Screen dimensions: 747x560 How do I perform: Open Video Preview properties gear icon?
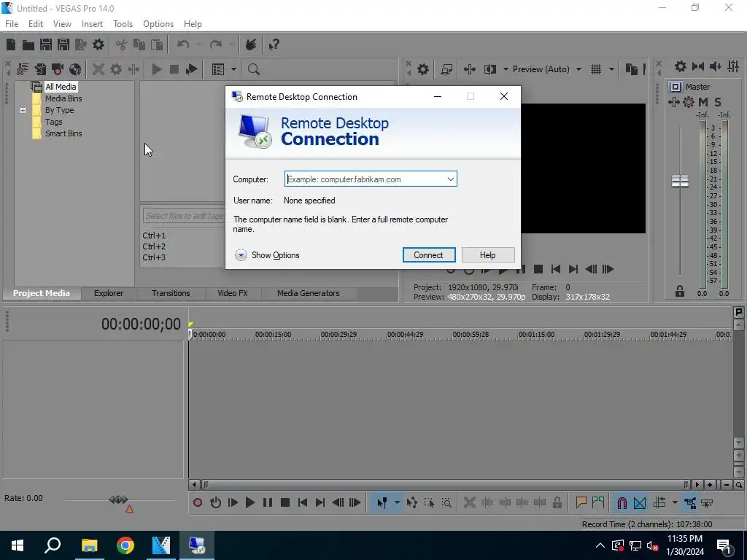423,69
